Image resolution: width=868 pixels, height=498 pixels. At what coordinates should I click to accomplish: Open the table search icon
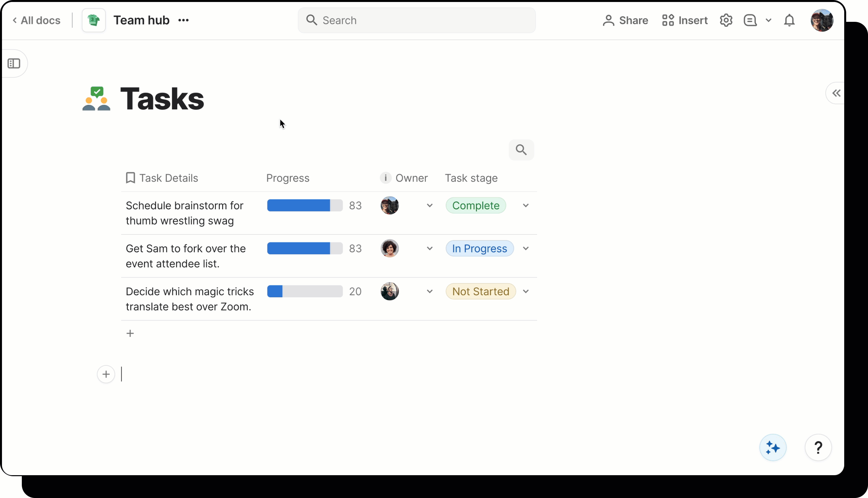coord(521,150)
